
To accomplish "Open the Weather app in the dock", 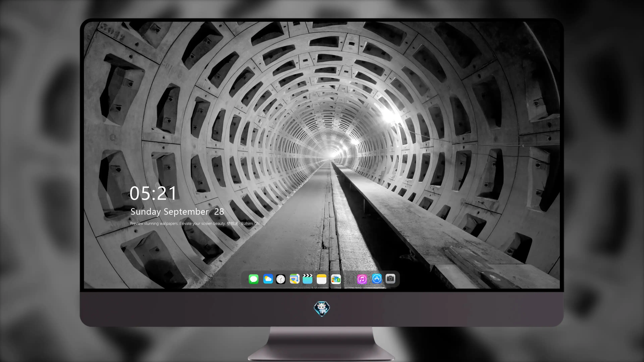I will (268, 279).
